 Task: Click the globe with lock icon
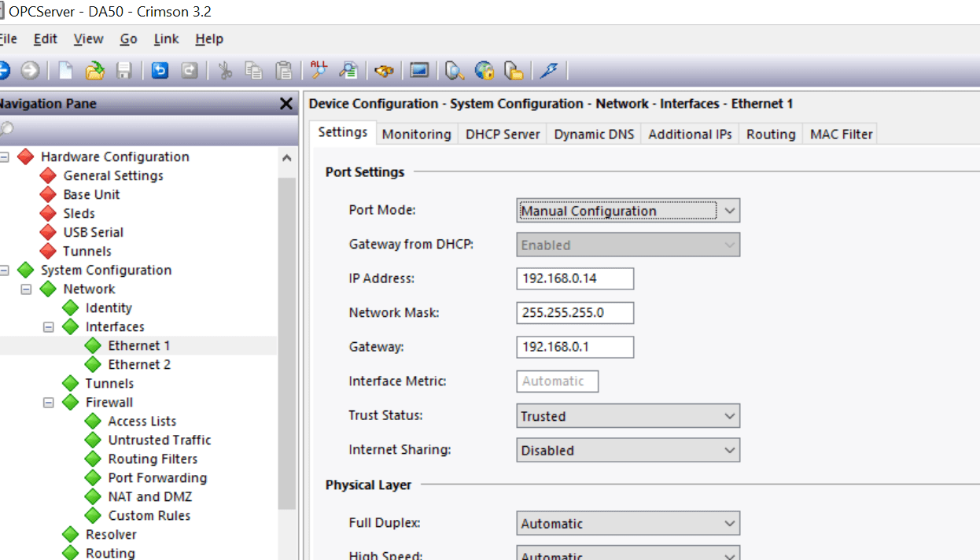tap(484, 71)
